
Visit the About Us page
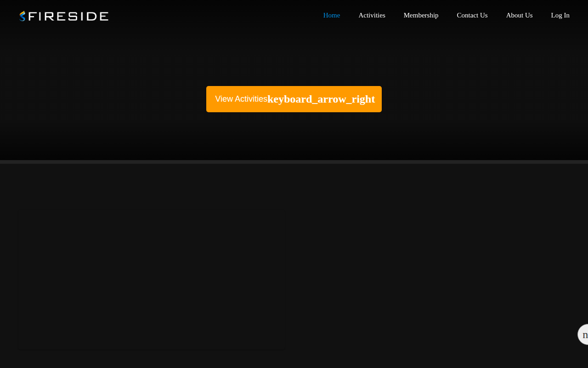pos(520,15)
